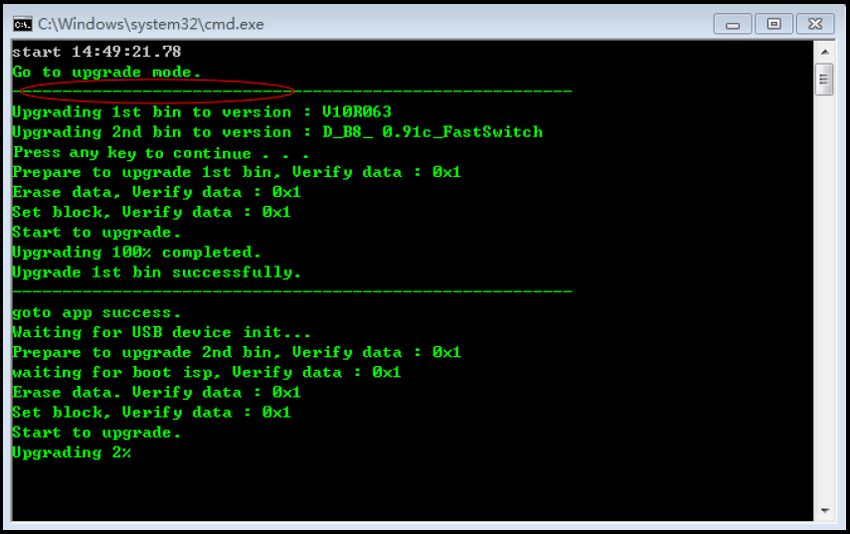This screenshot has height=534, width=850.
Task: Click 'Upgrading 100% completed.' line
Action: [x=136, y=252]
